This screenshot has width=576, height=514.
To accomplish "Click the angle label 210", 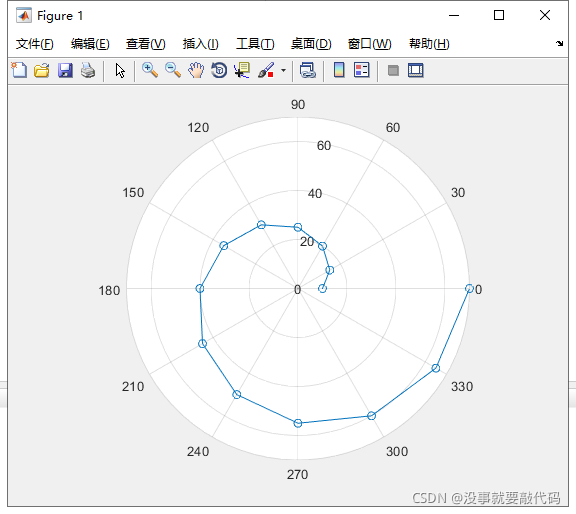I will [133, 387].
